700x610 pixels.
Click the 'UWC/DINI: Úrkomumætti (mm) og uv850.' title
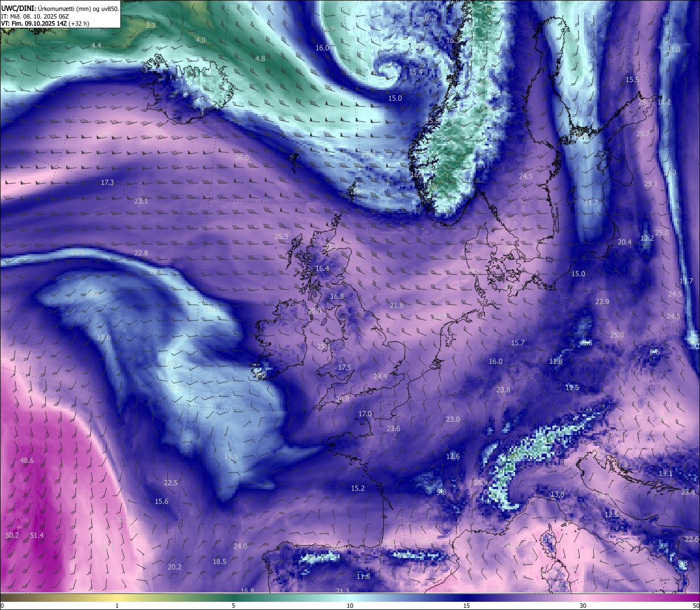click(x=60, y=9)
